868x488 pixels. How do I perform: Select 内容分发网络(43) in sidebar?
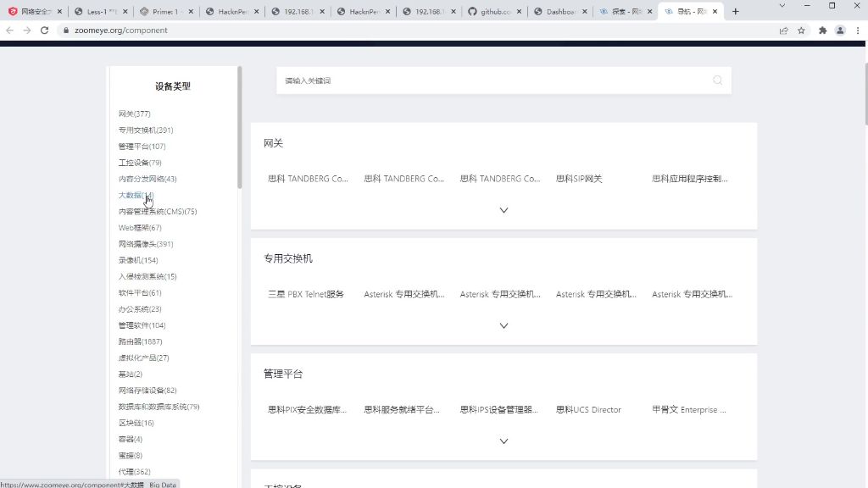tap(147, 179)
